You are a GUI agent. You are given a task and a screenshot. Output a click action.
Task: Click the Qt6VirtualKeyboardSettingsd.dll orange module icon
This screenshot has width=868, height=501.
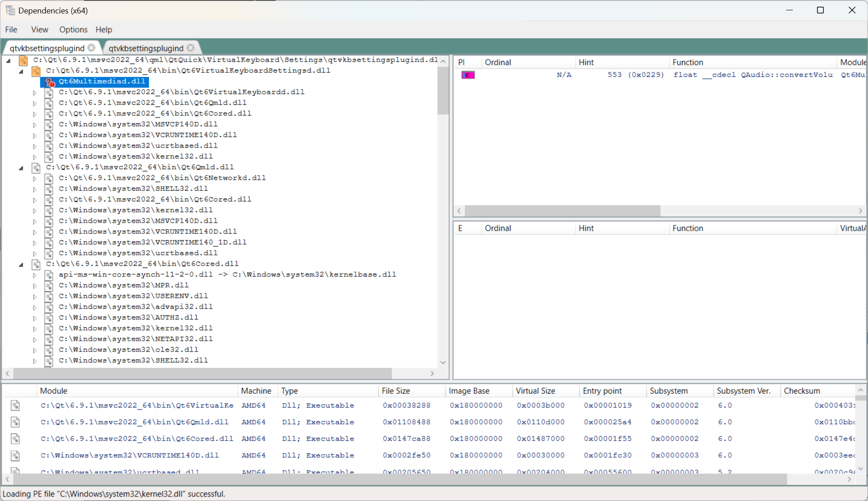tap(36, 71)
